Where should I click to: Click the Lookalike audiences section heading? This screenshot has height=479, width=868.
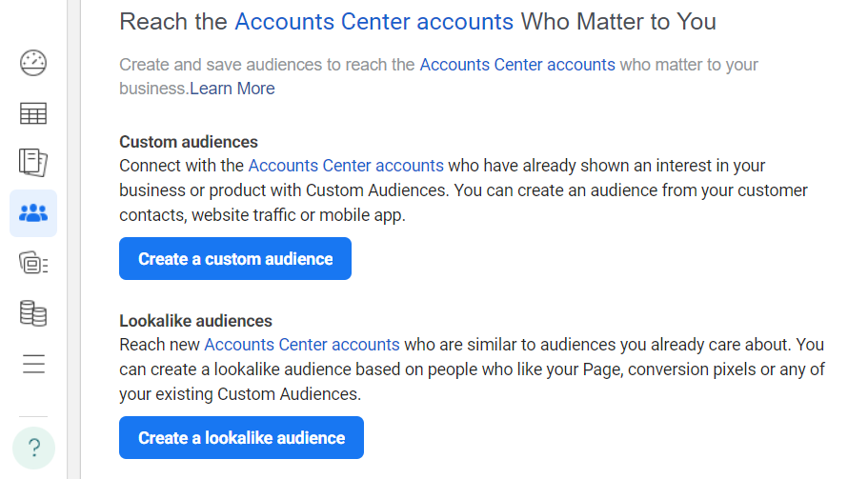click(196, 321)
